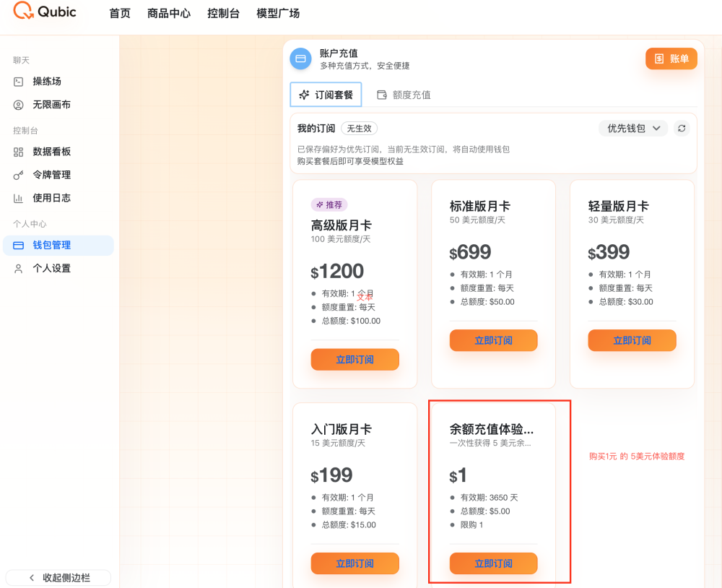722x588 pixels.
Task: Click 50 美元额度/天 subtitle
Action: 477,220
